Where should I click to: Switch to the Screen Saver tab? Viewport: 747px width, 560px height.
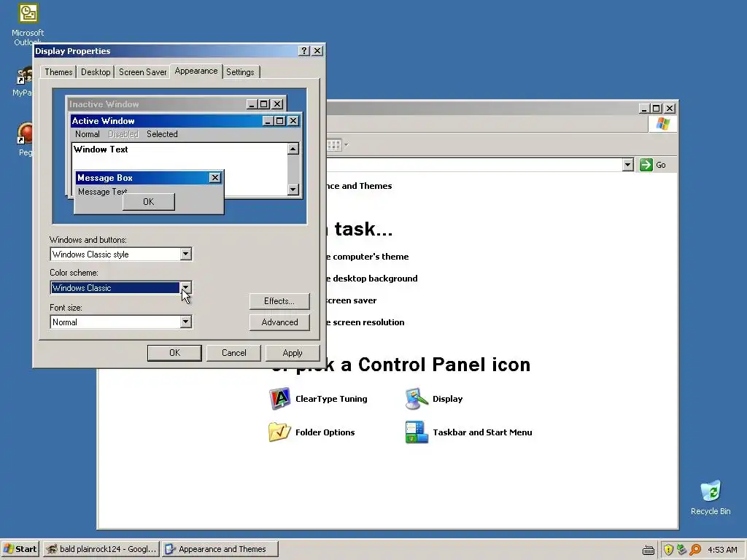pyautogui.click(x=142, y=72)
